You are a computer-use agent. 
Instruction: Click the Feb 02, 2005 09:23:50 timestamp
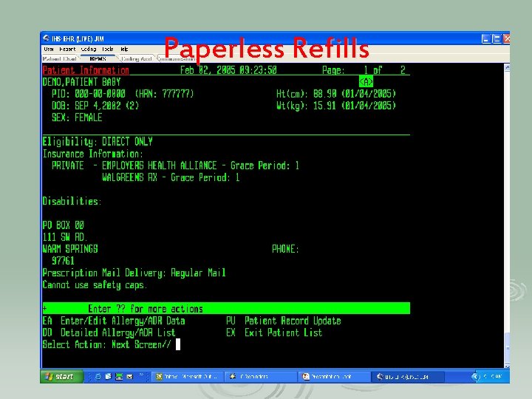tap(228, 70)
